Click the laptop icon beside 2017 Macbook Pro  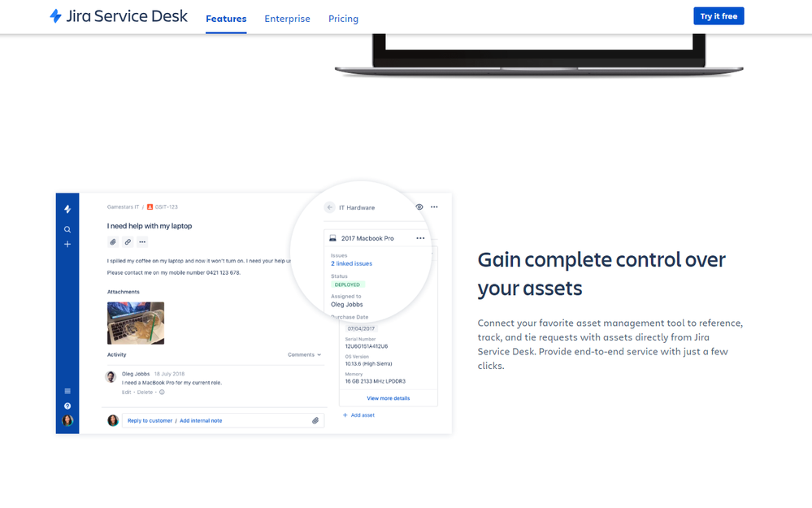tap(333, 238)
